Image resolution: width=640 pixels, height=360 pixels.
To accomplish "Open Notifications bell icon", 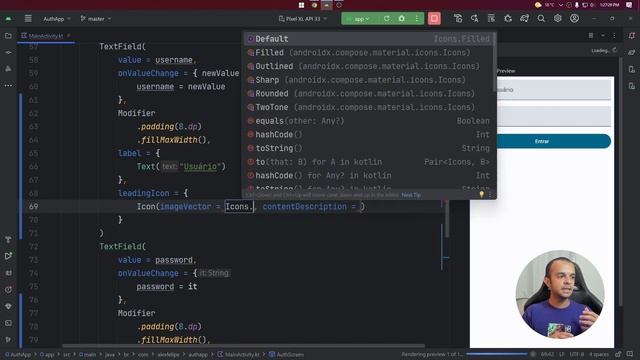I will (632, 36).
